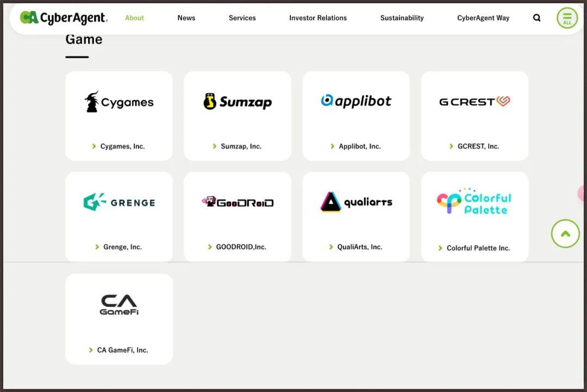
Task: Open the Services navigation item
Action: (242, 18)
